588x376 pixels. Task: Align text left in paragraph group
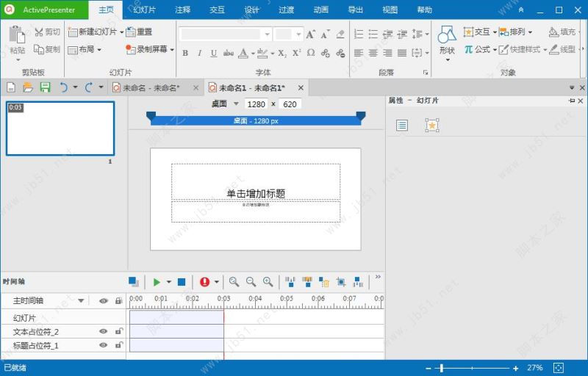[x=359, y=53]
